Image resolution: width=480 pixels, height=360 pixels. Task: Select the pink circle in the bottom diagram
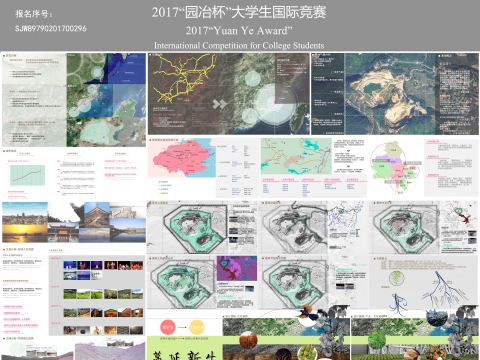(168, 327)
